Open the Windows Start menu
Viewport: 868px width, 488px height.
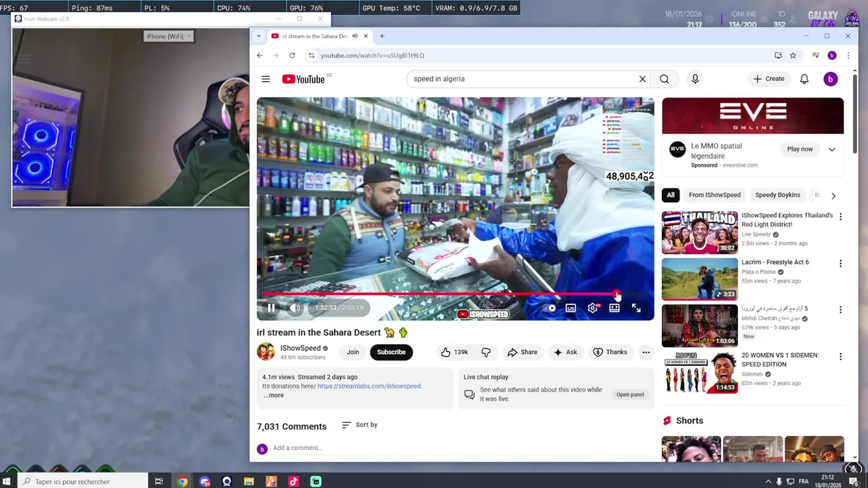coord(6,482)
